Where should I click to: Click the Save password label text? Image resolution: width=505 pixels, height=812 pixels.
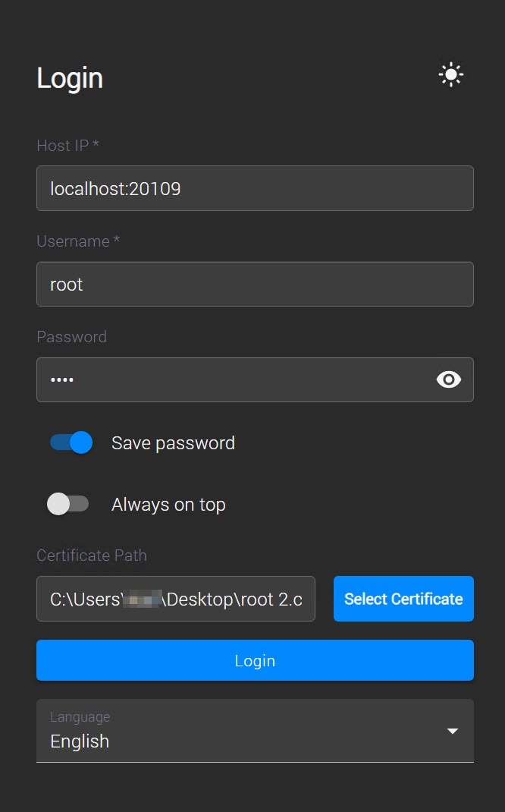point(174,443)
